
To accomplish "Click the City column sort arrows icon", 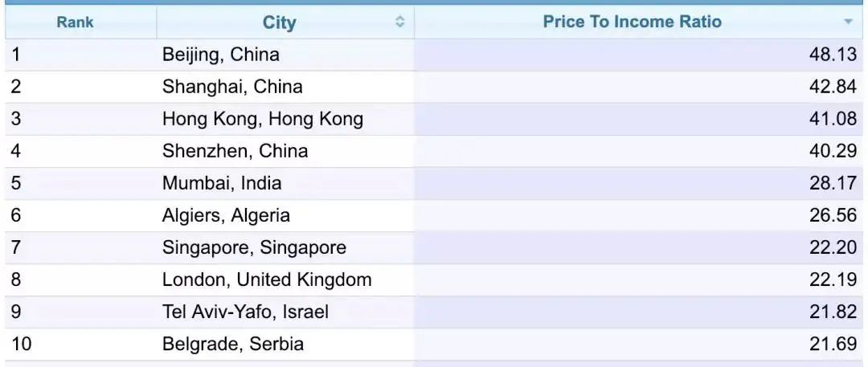I will [399, 22].
